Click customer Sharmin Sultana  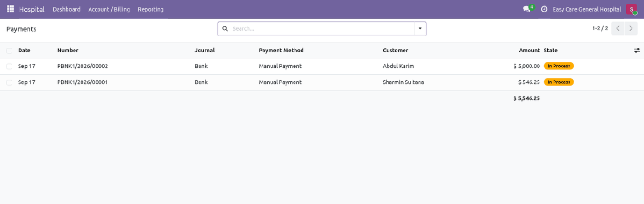(x=403, y=82)
